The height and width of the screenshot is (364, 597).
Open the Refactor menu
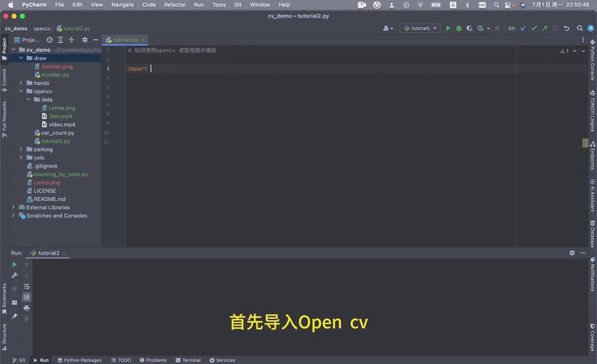[175, 4]
